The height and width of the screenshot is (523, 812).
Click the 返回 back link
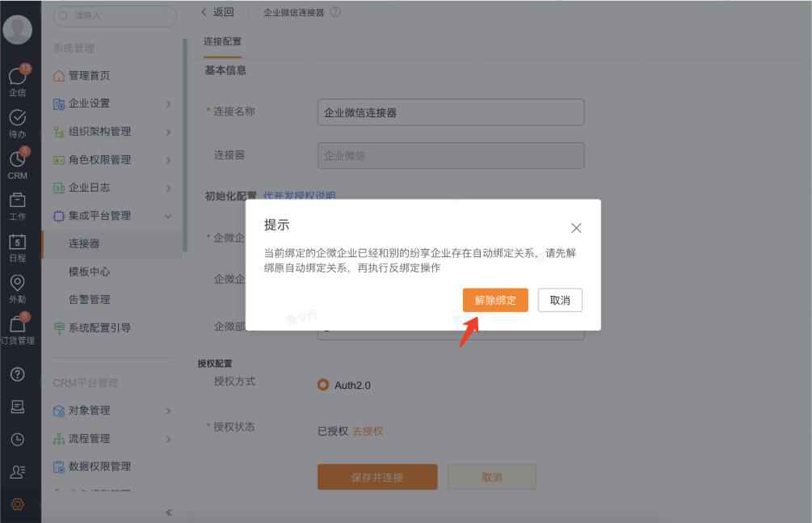click(218, 12)
